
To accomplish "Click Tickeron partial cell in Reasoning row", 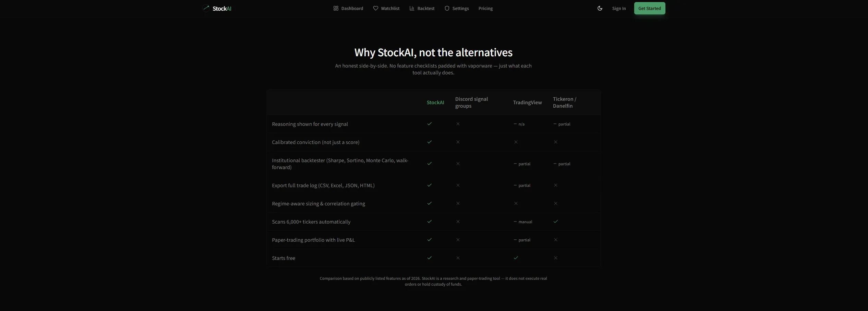I will tap(562, 124).
